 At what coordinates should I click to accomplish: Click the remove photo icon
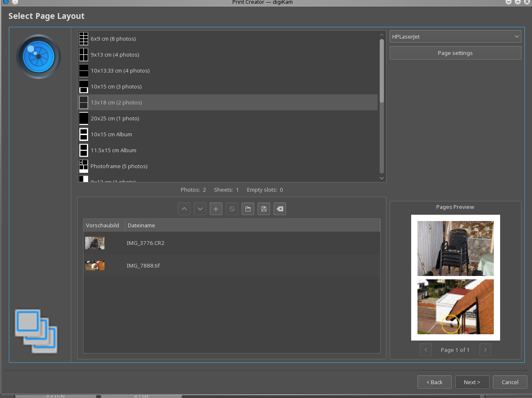pyautogui.click(x=232, y=209)
